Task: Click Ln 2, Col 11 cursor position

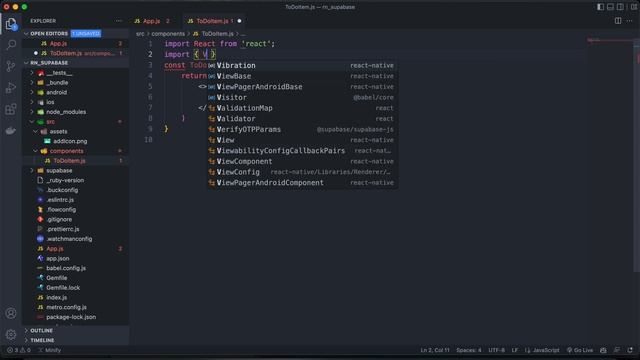Action: 435,350
